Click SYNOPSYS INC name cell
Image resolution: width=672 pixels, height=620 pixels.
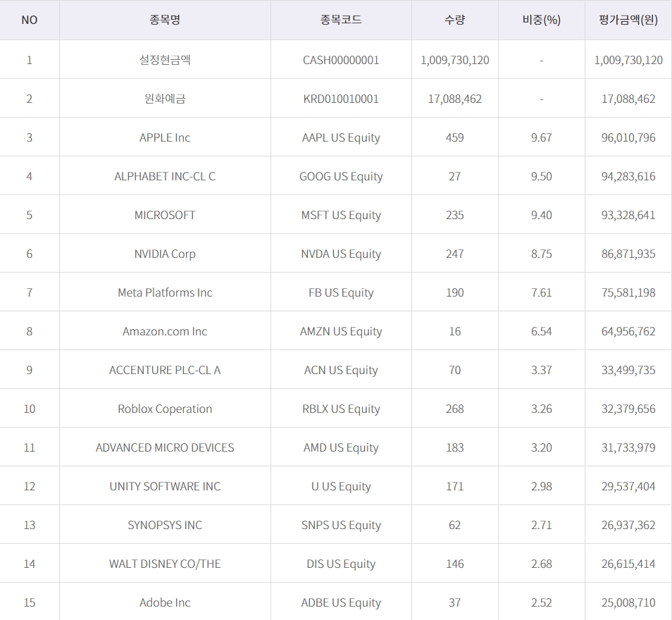point(165,525)
